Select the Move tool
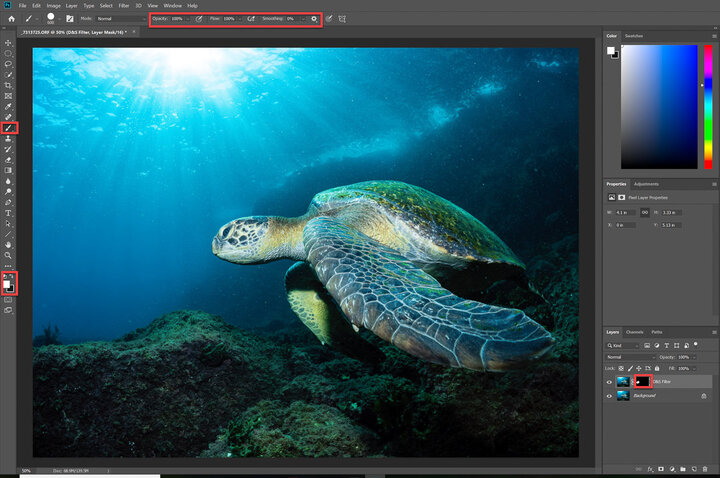Viewport: 720px width, 478px height. click(9, 43)
